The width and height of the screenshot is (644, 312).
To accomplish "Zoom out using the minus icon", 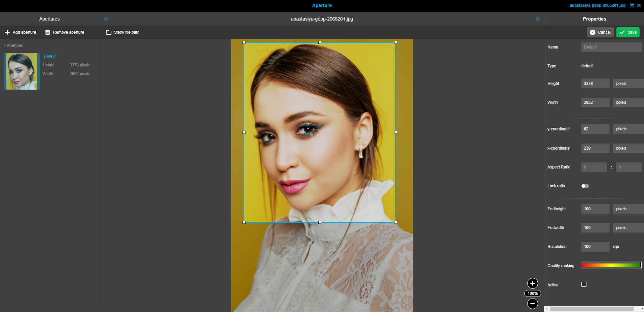I will 532,304.
